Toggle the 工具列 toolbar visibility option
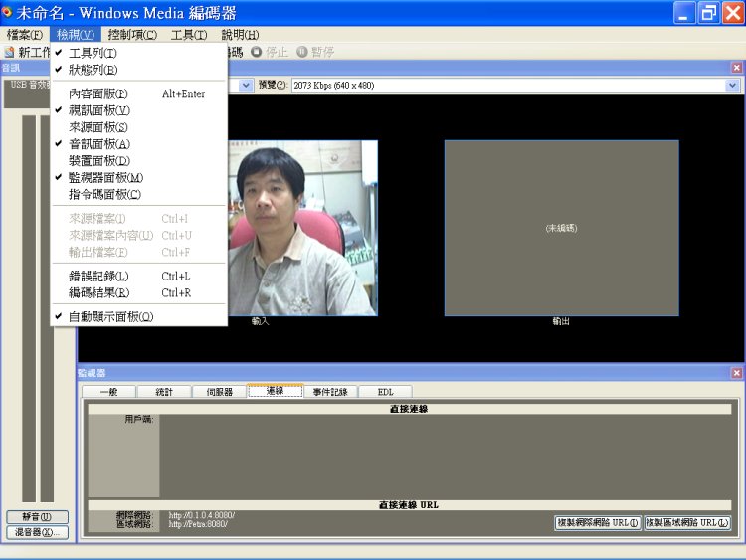Viewport: 746px width, 560px height. click(93, 53)
